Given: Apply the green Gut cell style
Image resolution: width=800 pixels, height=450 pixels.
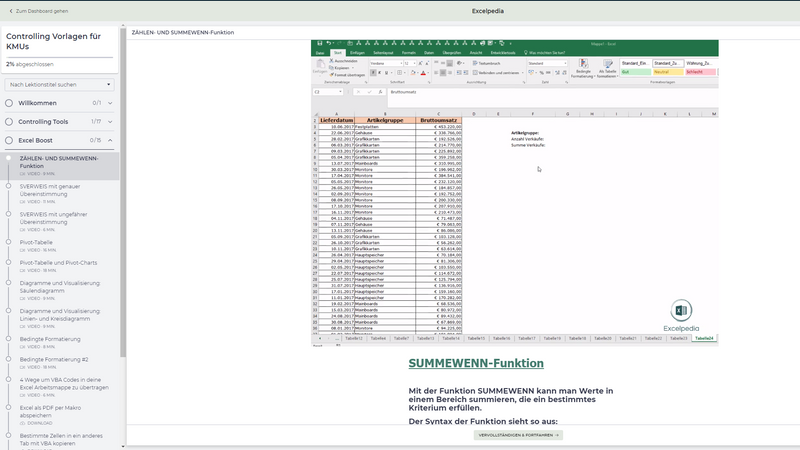Looking at the screenshot, I should (x=636, y=72).
